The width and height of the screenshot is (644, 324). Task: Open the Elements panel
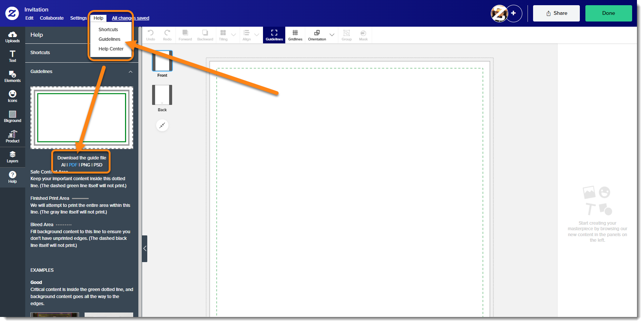[12, 76]
